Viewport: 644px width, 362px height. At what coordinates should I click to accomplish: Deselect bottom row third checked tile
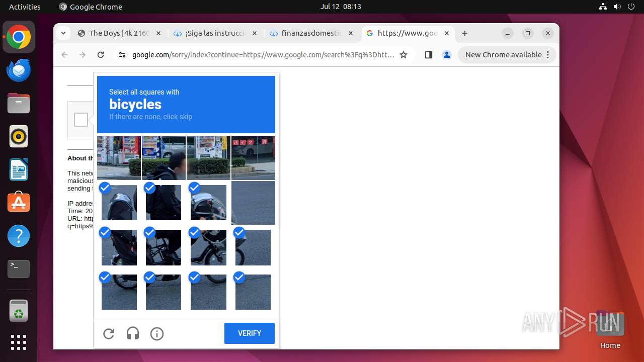click(208, 292)
